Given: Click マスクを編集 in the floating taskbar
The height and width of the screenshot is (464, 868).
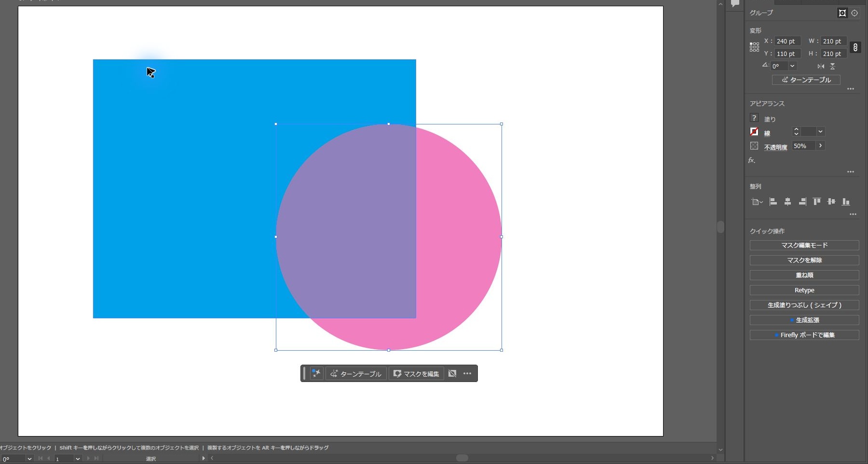Looking at the screenshot, I should click(416, 374).
